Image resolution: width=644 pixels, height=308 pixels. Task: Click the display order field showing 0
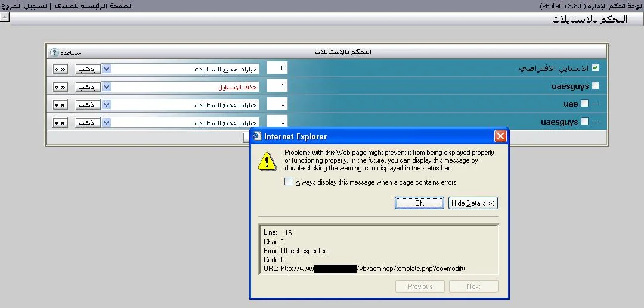click(277, 68)
